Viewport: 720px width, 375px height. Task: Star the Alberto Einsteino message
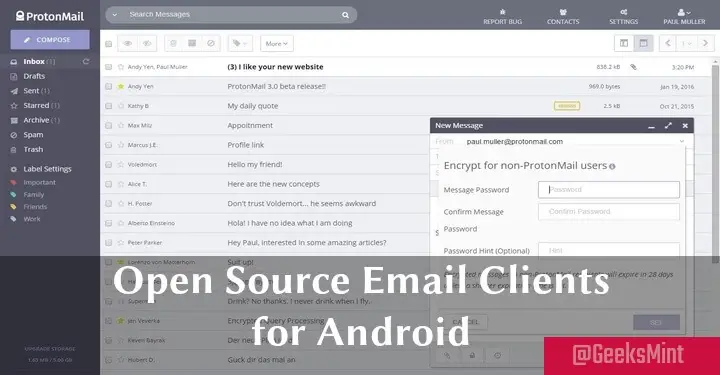click(121, 223)
